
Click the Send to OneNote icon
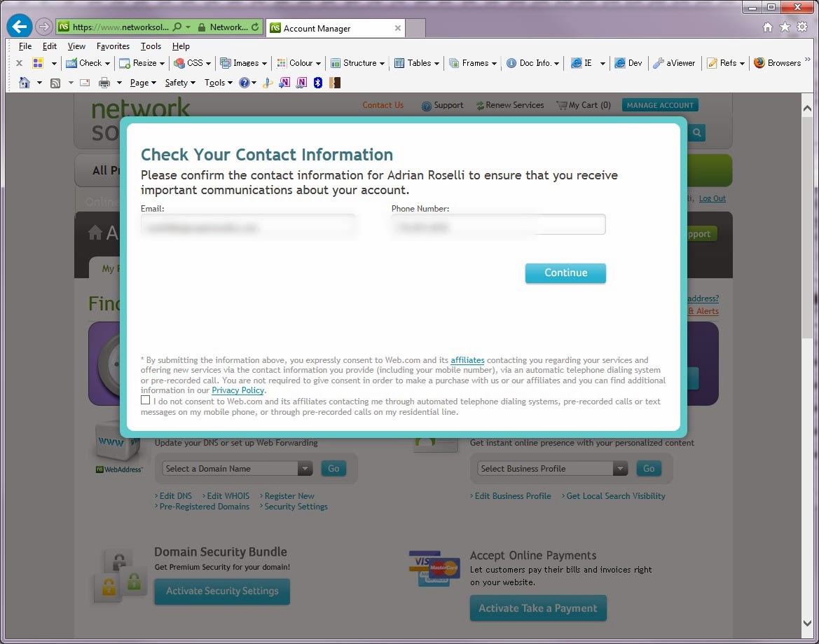(x=284, y=83)
